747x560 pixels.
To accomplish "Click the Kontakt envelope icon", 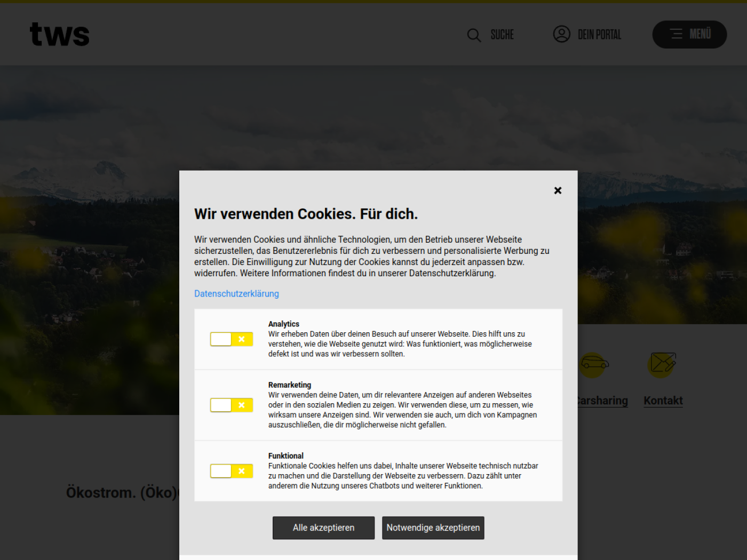I will (662, 364).
